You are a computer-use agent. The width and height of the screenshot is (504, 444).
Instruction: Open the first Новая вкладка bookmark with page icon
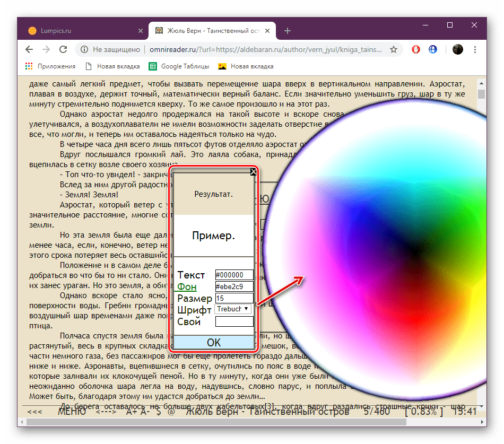(x=112, y=66)
